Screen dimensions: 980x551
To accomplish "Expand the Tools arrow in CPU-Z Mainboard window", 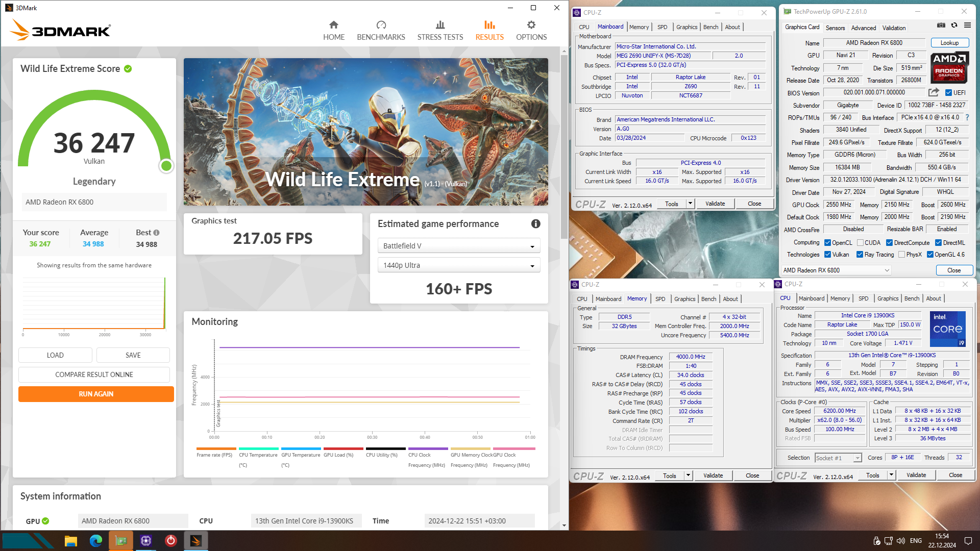I will [690, 204].
